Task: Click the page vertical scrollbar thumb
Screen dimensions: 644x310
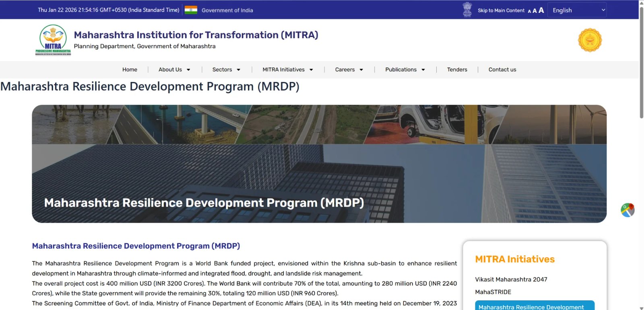Action: click(x=641, y=62)
